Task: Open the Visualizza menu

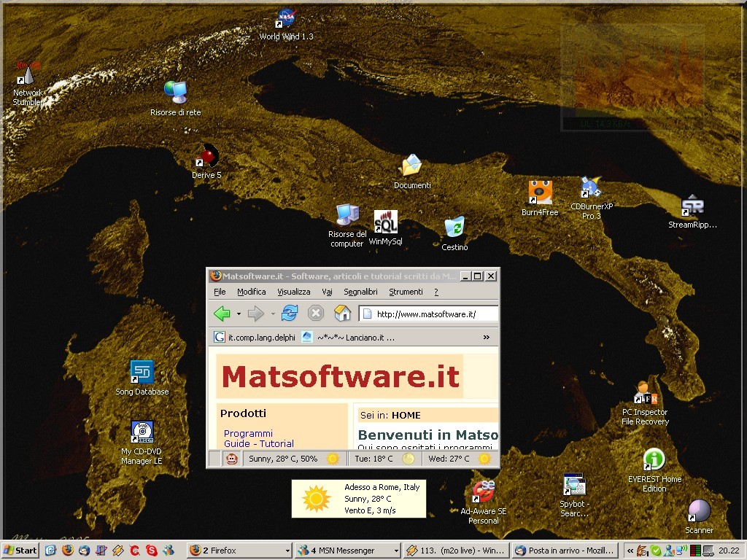Action: (x=293, y=292)
